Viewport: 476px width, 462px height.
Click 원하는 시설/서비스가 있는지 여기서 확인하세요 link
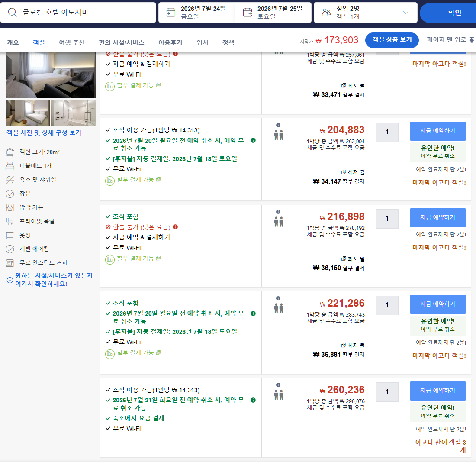point(54,279)
